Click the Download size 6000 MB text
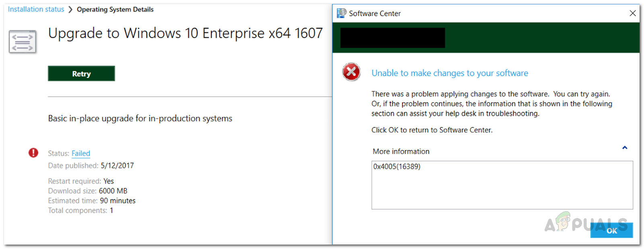 point(88,191)
